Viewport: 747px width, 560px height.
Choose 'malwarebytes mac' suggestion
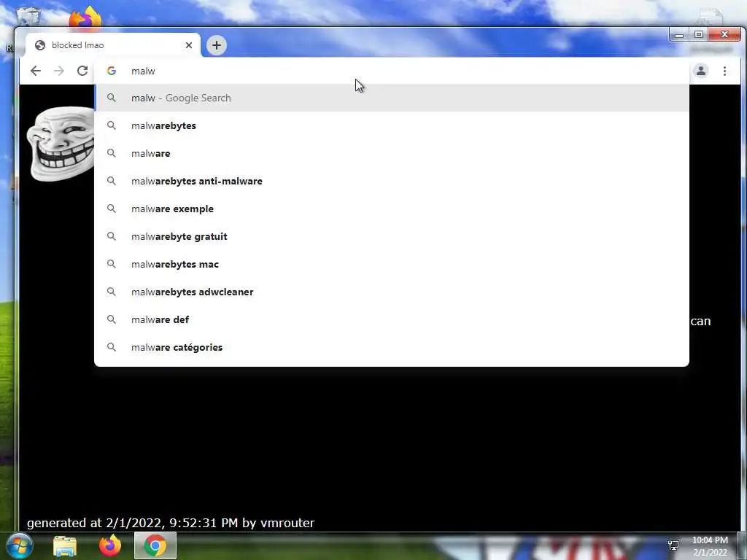point(392,264)
